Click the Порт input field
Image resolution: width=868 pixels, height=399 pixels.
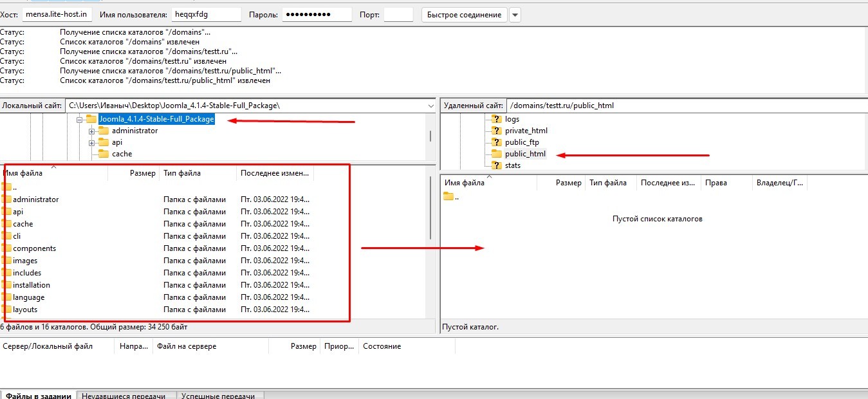398,15
